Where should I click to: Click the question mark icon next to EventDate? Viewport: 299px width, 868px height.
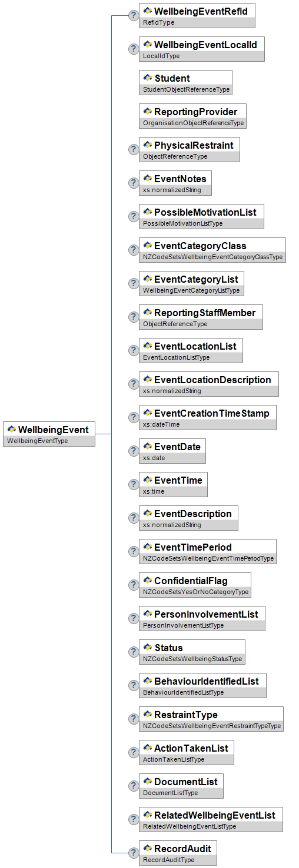134,451
